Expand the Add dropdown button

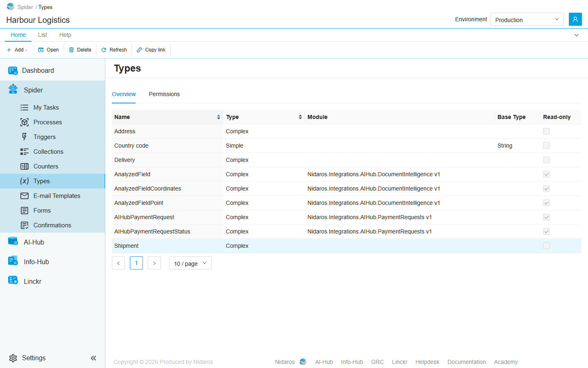point(17,50)
